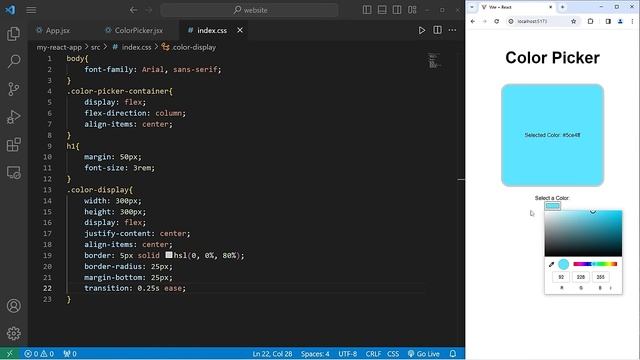Open notifications bell in status bar
The width and height of the screenshot is (640, 360).
(x=453, y=353)
